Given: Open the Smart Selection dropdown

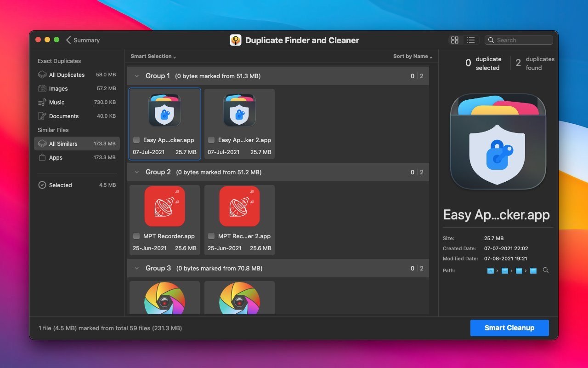Looking at the screenshot, I should [x=153, y=56].
